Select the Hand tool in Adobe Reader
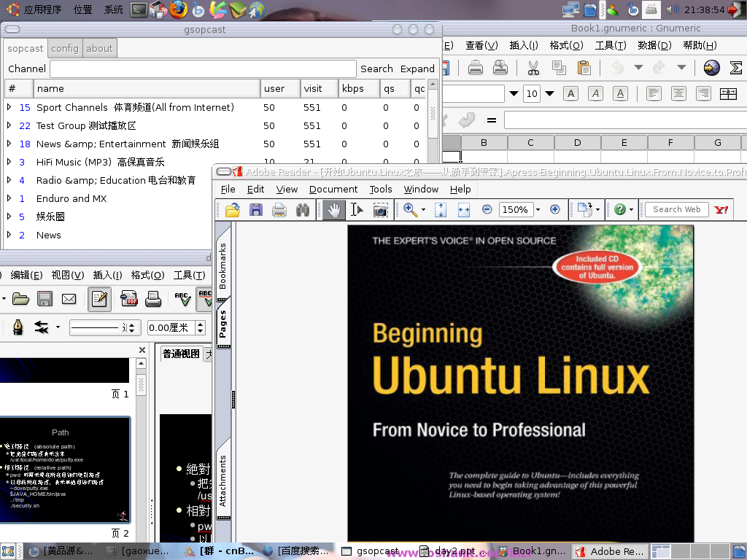 coord(334,209)
